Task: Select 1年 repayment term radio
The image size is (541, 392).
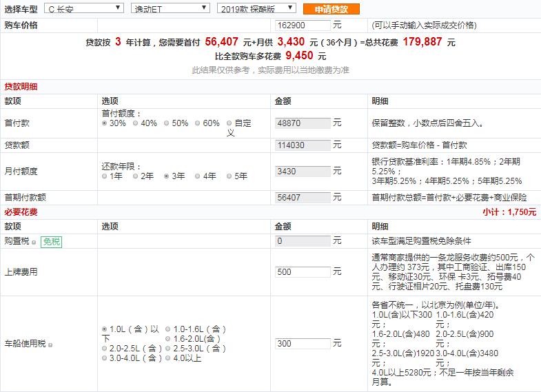Action: (104, 176)
